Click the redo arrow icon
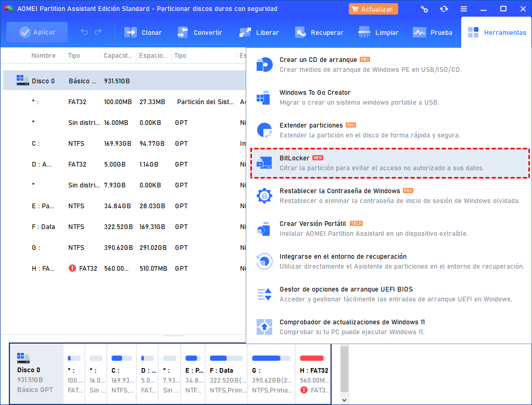Screen dimensions: 532x405 coord(98,32)
